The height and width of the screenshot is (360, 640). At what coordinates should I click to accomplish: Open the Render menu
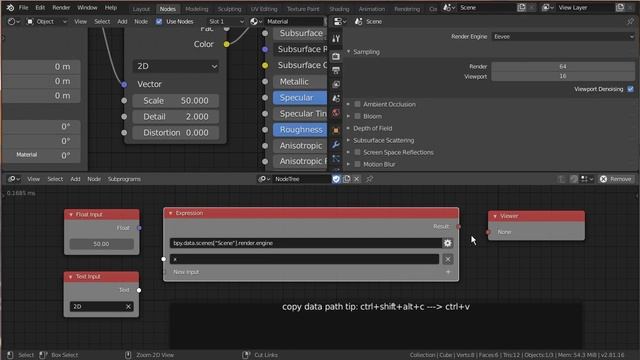coord(61,8)
